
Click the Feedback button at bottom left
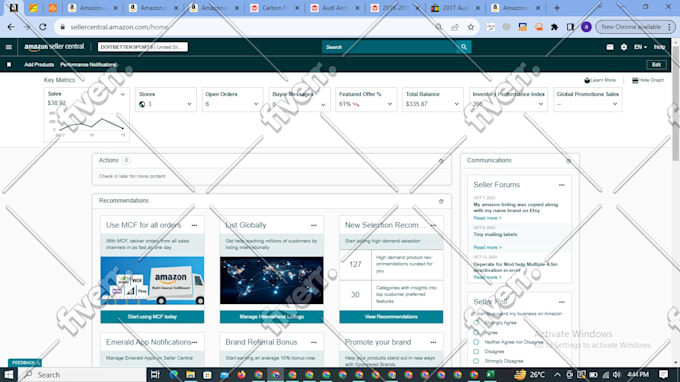(25, 362)
